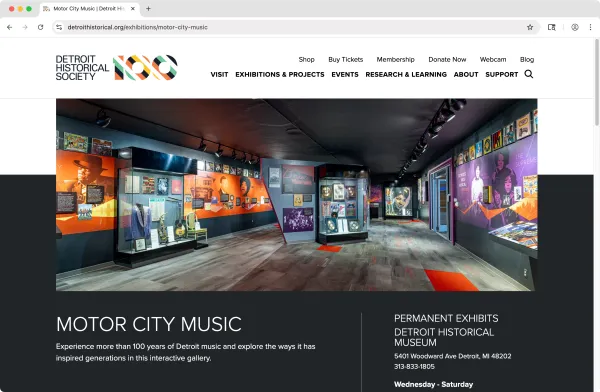Open the RESEARCH & LEARNING menu
Image resolution: width=600 pixels, height=392 pixels.
[x=406, y=74]
